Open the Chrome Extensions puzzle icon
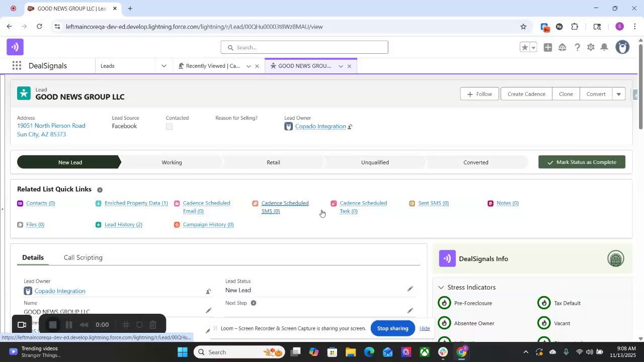The height and width of the screenshot is (362, 644). [575, 27]
